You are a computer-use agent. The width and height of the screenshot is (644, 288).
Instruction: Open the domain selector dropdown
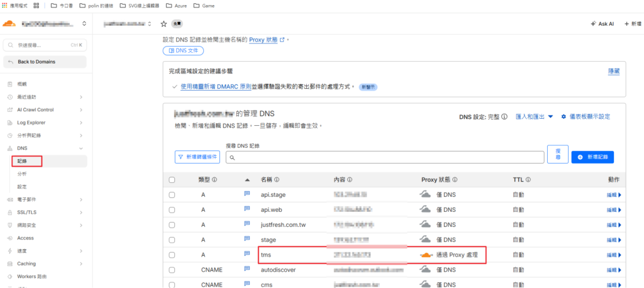tap(150, 24)
